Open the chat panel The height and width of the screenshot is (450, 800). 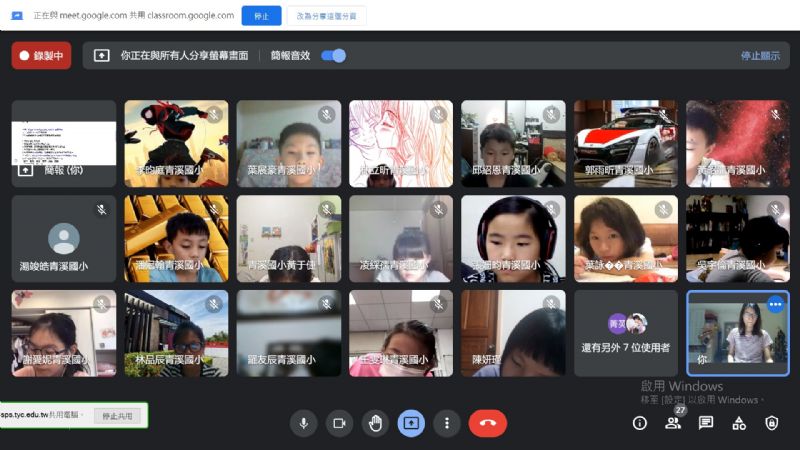706,423
